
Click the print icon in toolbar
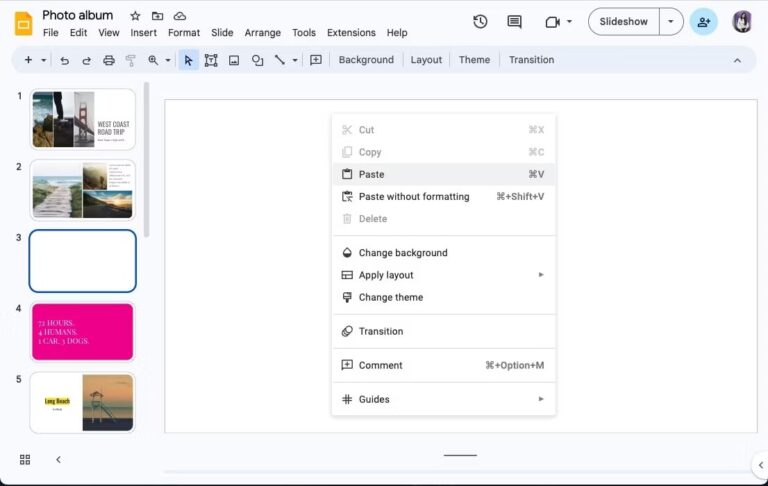[x=109, y=60]
